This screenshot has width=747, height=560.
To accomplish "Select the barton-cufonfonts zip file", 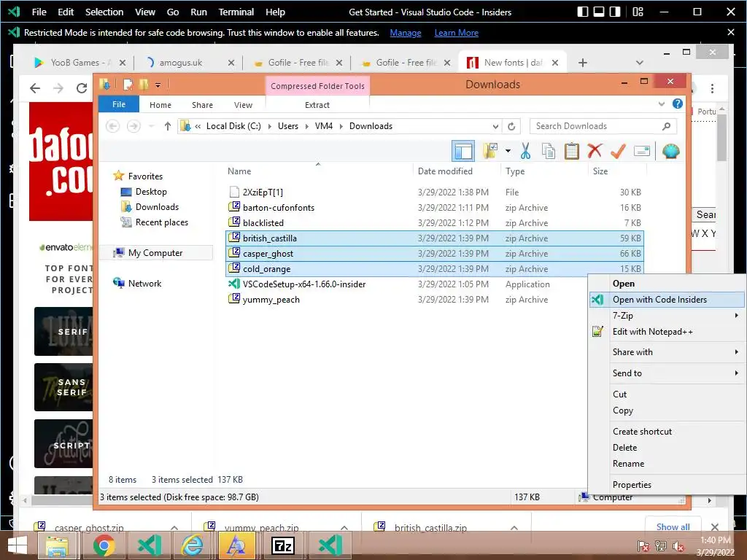I will [x=435, y=208].
